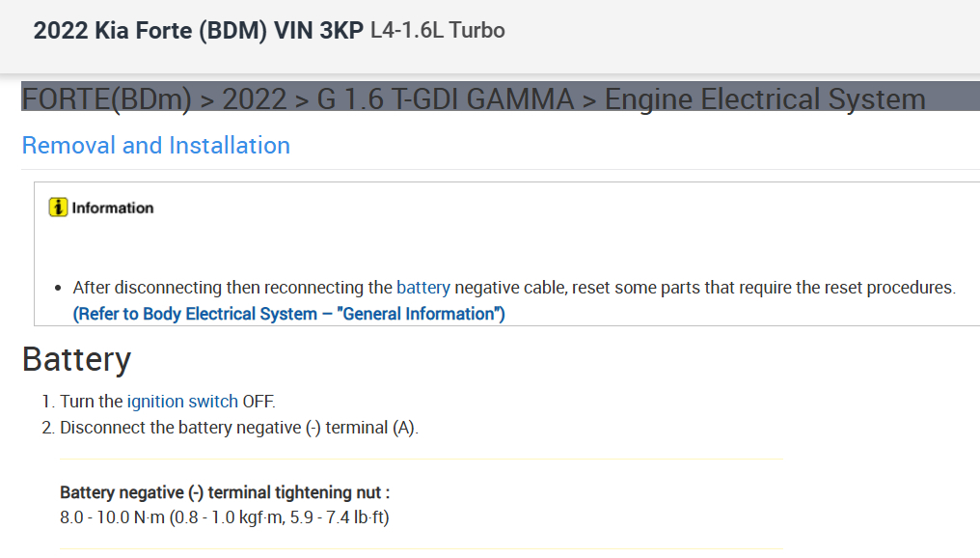This screenshot has width=980, height=558.
Task: Click the L4-1.6L Turbo engine label
Action: (438, 31)
